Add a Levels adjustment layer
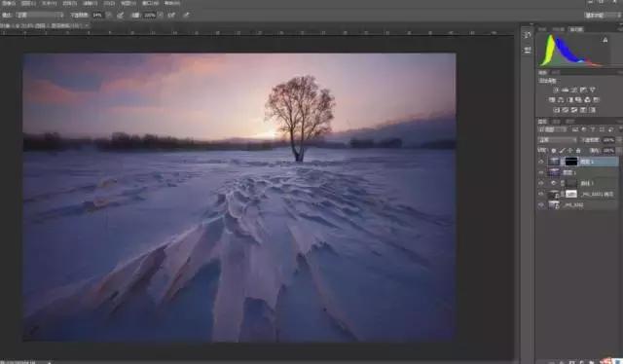 pos(566,91)
